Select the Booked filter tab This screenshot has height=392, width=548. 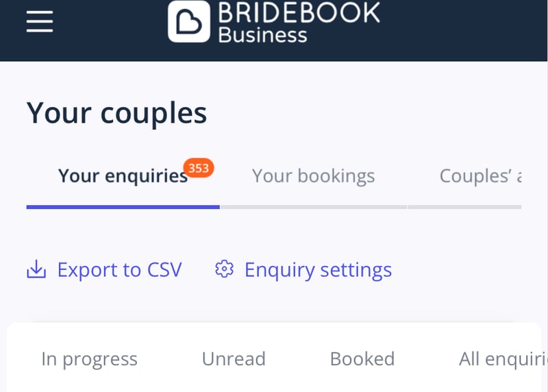[362, 359]
